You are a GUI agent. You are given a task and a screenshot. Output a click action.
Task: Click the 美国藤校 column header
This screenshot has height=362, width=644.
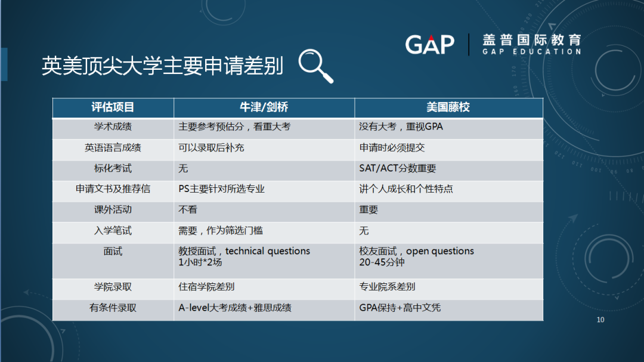click(448, 108)
